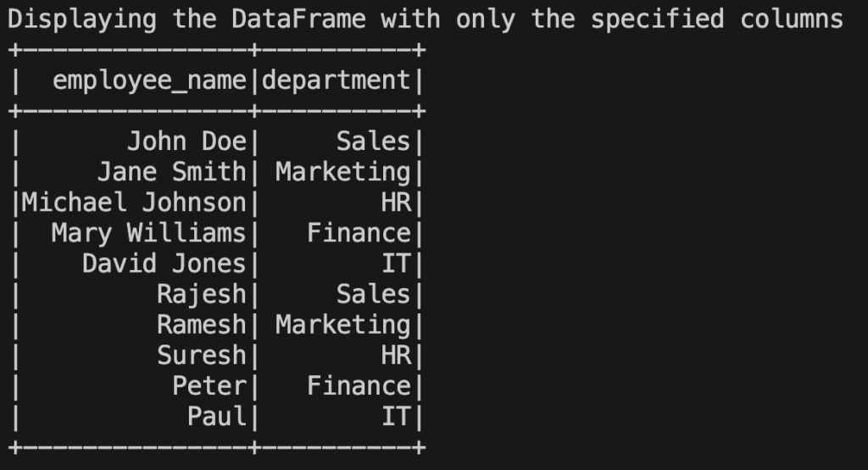Screen dimensions: 868x470
Task: Select Marketing department in Jane Smith row
Action: (x=343, y=173)
